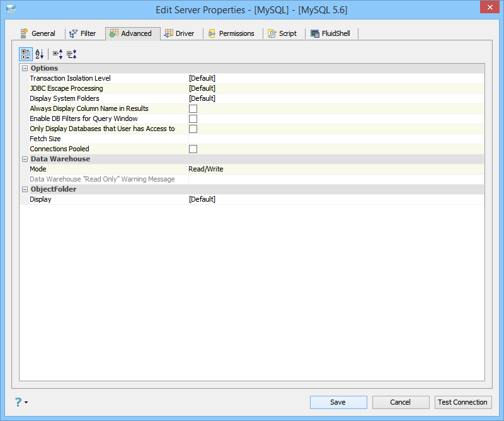Open the dropdown arrow beside help icon
The image size is (504, 421).
[x=26, y=402]
